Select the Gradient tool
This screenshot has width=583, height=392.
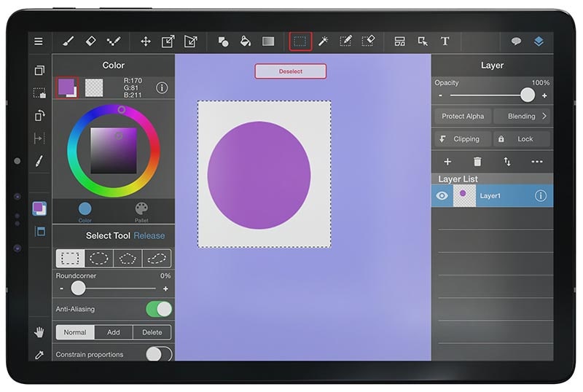pos(268,42)
